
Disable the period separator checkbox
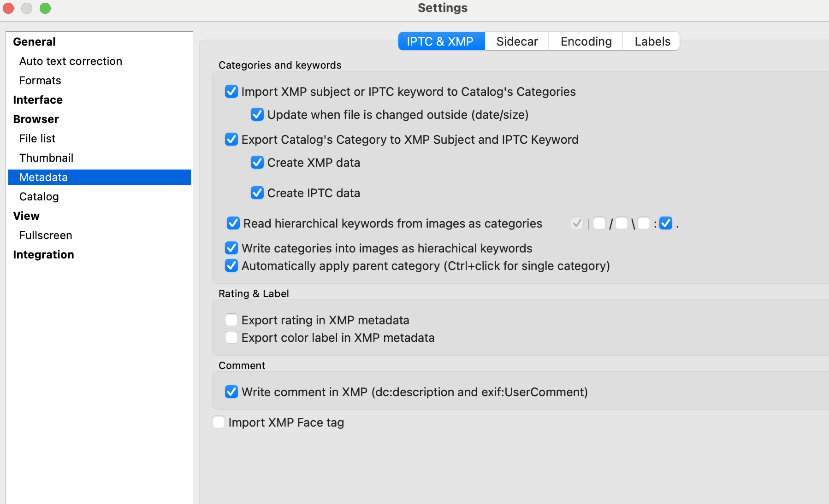click(665, 223)
